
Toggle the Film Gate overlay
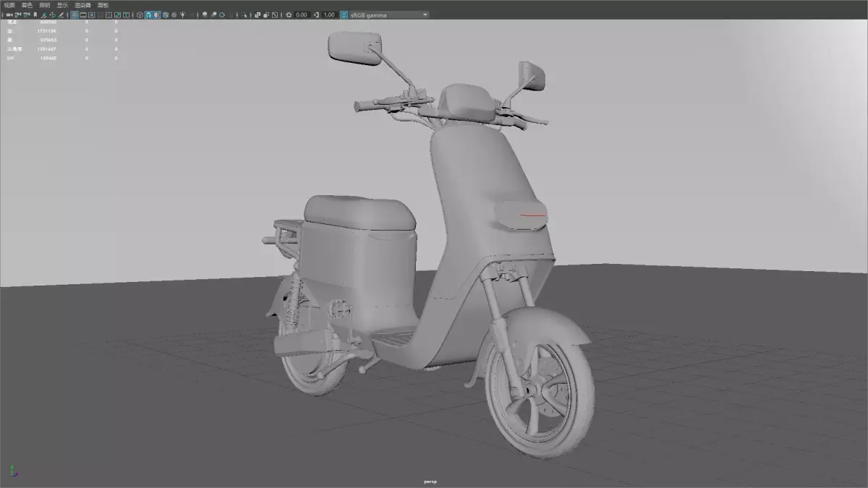pos(82,14)
